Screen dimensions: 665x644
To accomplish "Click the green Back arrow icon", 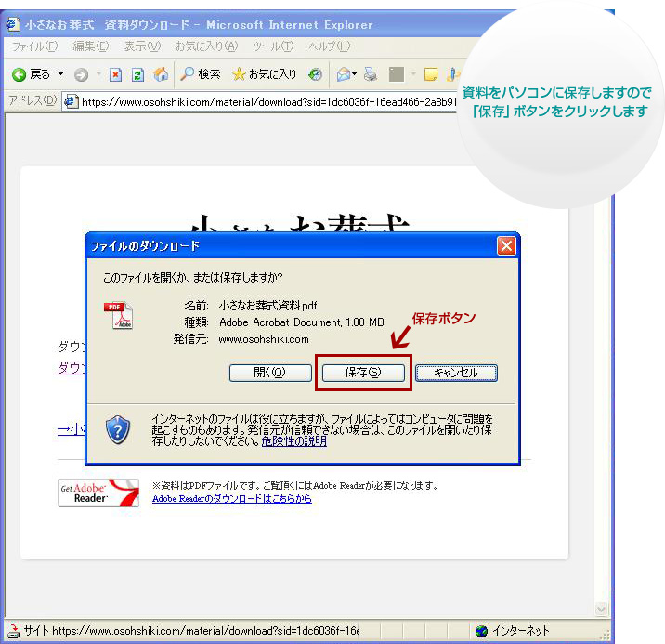I will coord(19,74).
